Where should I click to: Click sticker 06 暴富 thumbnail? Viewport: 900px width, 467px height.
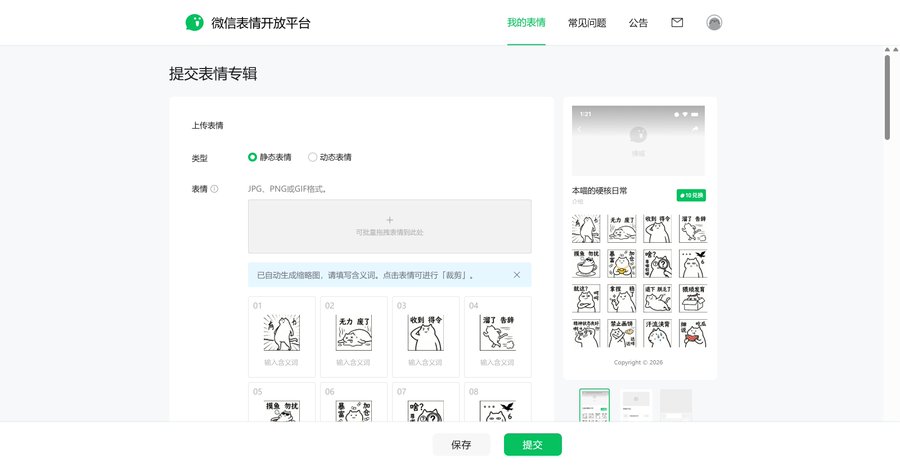click(354, 411)
